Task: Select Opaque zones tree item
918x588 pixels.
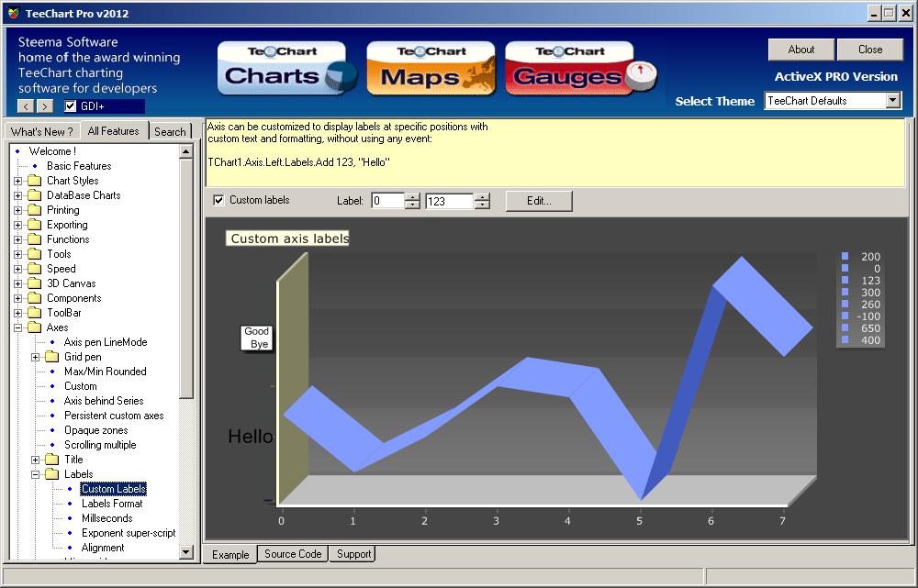Action: 96,430
